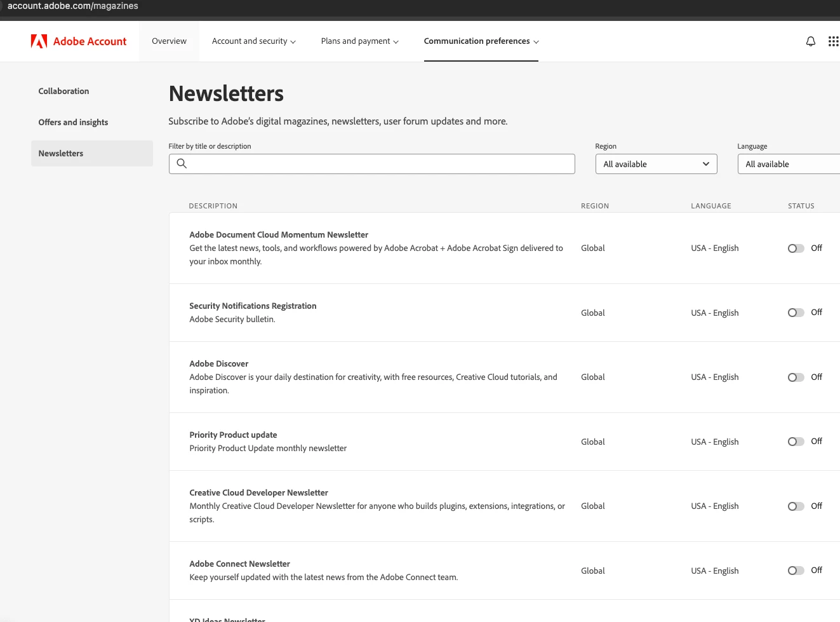Screen dimensions: 840x622
Task: Open the apps grid launcher
Action: [834, 41]
